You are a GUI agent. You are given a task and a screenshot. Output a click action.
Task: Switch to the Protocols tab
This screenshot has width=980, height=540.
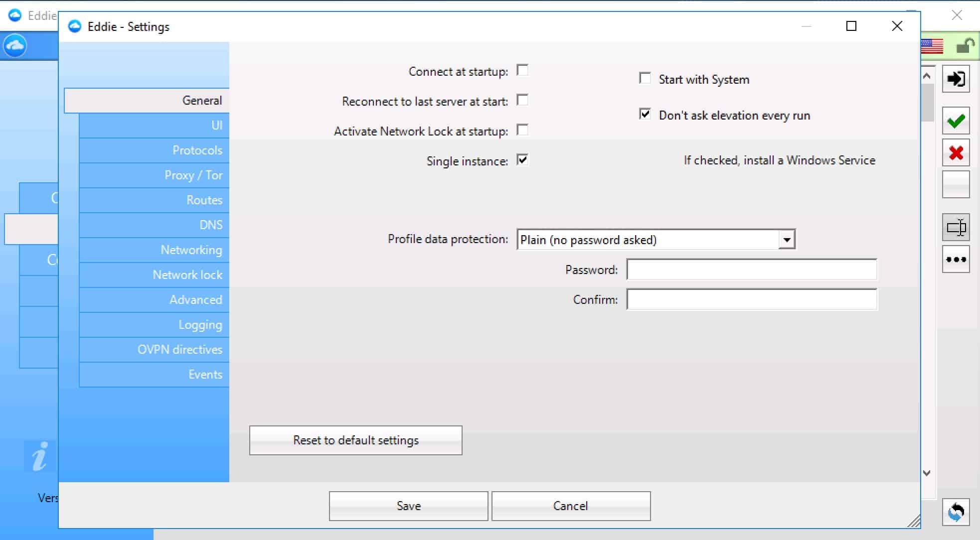[x=154, y=150]
